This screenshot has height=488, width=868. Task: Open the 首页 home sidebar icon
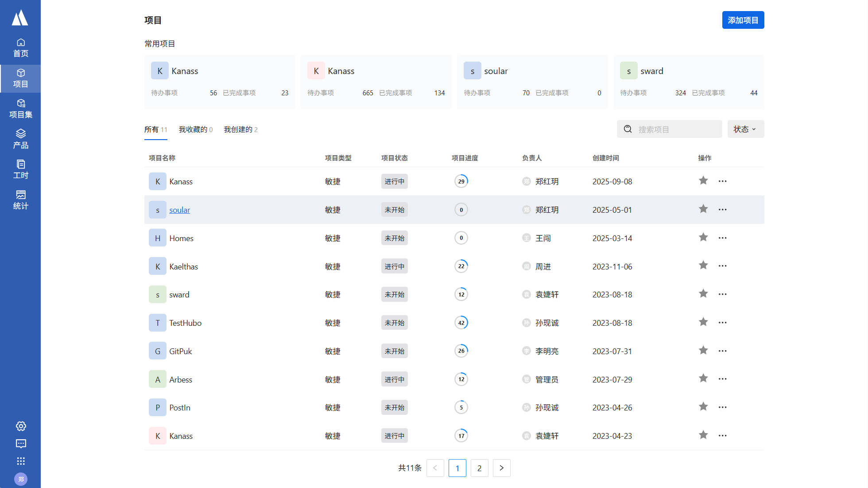[x=20, y=47]
